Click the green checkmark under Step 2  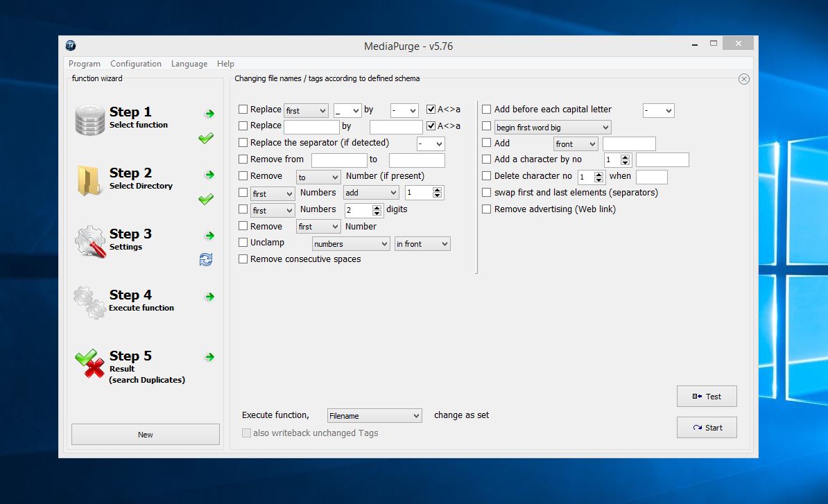(206, 199)
